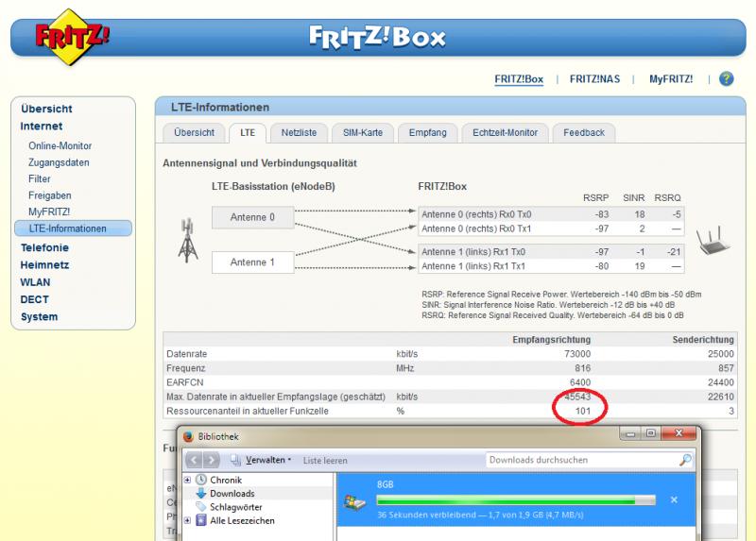Click the FRITZ! logo icon
Viewport: 756px width, 541px height.
click(x=72, y=37)
